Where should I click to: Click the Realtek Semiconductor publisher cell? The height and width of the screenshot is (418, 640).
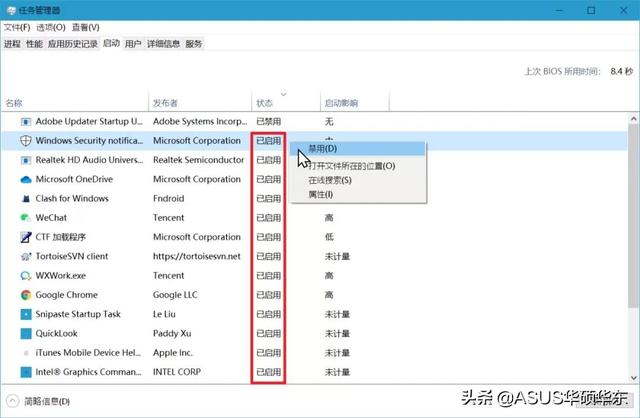[199, 160]
